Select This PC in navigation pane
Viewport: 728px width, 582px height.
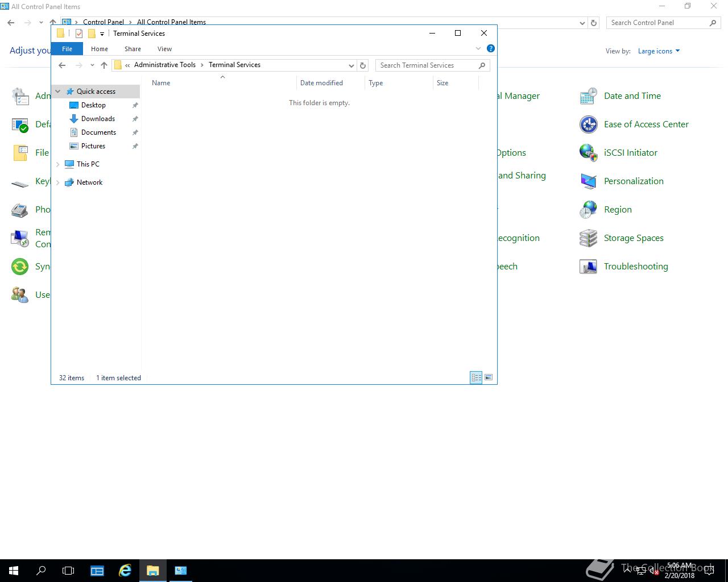[88, 164]
